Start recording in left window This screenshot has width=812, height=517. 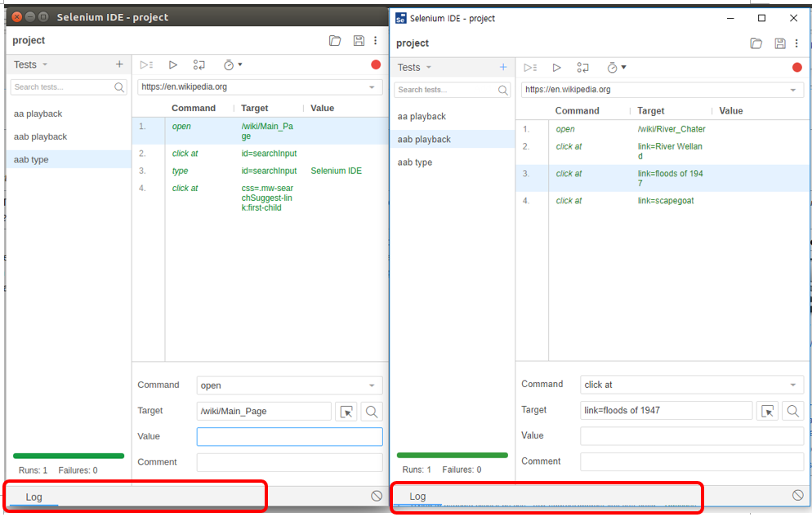pos(376,65)
